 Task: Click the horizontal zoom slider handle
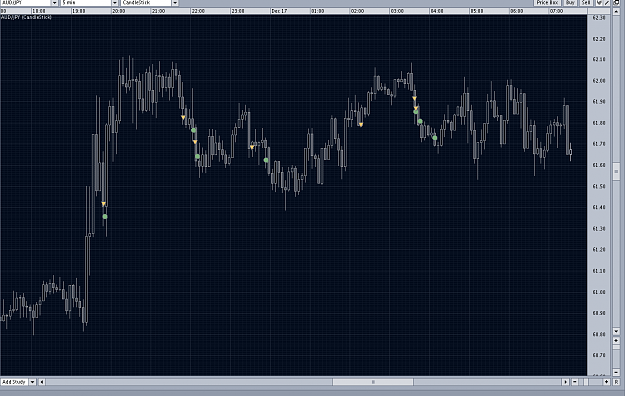(586, 382)
